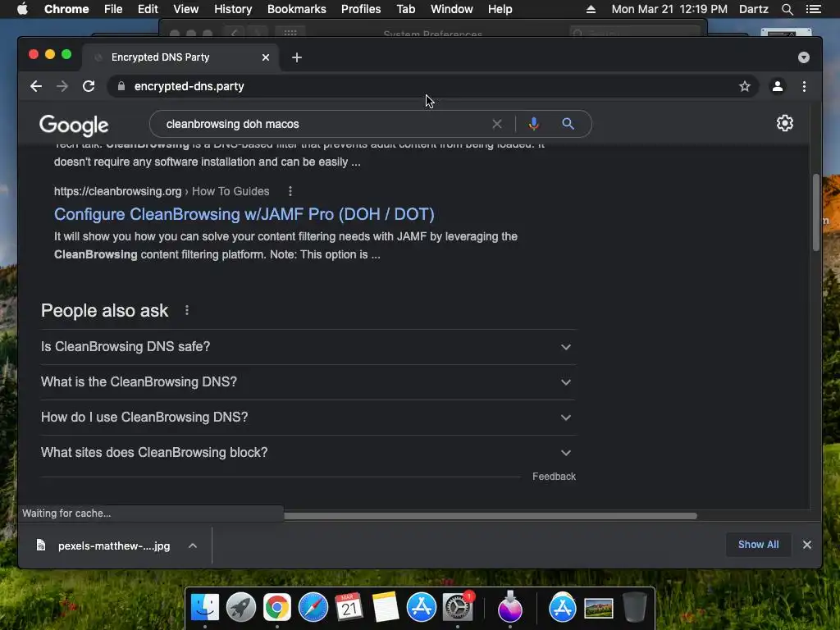The image size is (840, 630).
Task: Open the tab search dropdown in title bar
Action: (x=804, y=57)
